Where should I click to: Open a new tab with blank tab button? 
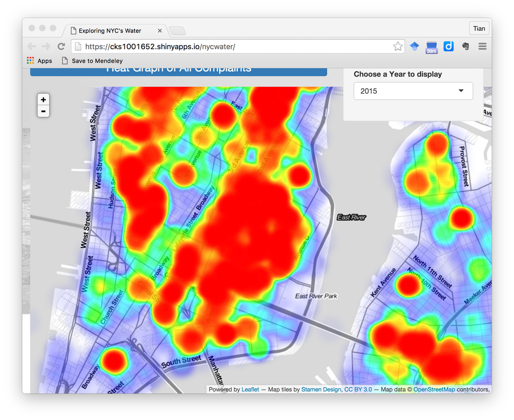pos(177,31)
